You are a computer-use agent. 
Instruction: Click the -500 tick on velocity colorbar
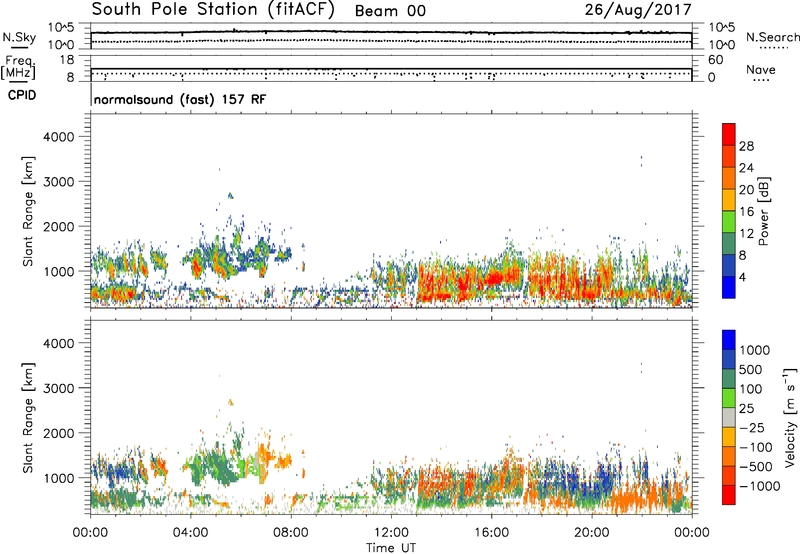click(x=755, y=466)
